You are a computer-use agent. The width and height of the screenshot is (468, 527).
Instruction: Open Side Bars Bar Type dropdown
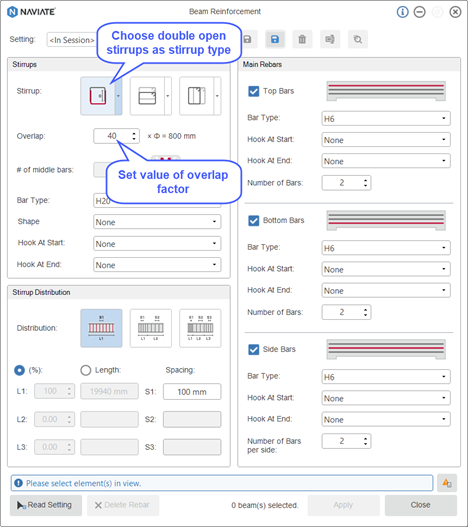(386, 377)
